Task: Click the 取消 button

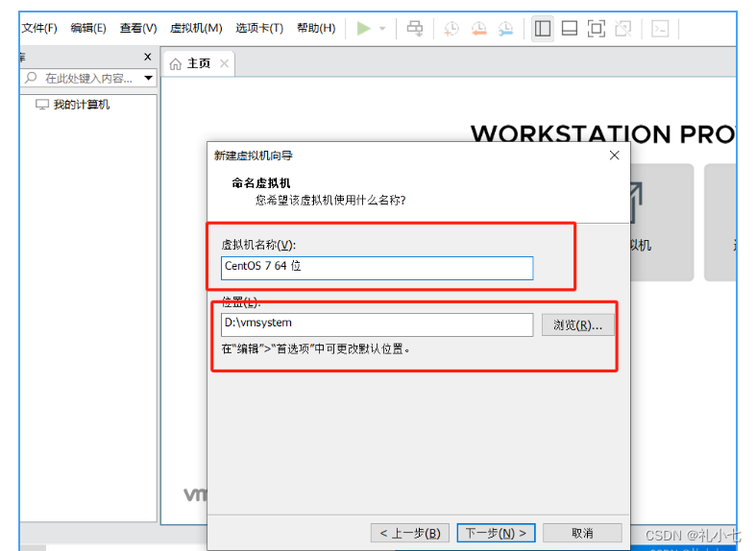Action: click(582, 533)
